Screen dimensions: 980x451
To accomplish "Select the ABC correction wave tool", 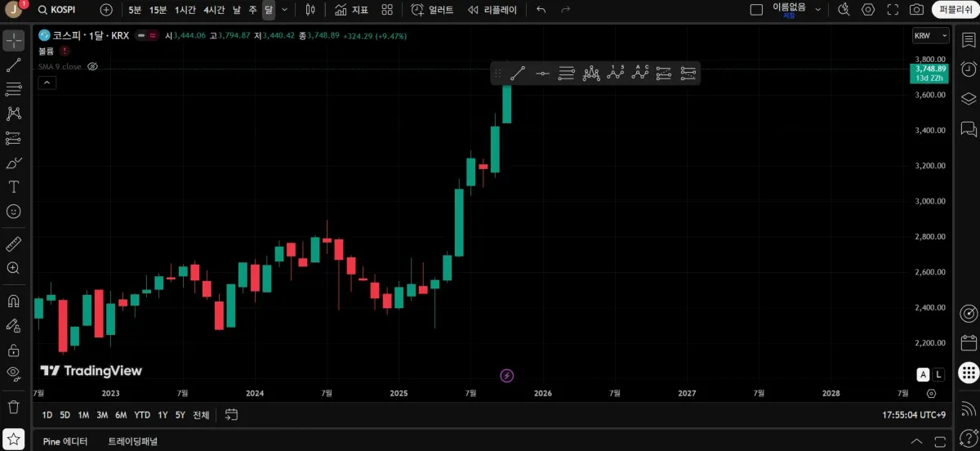I will click(x=640, y=74).
